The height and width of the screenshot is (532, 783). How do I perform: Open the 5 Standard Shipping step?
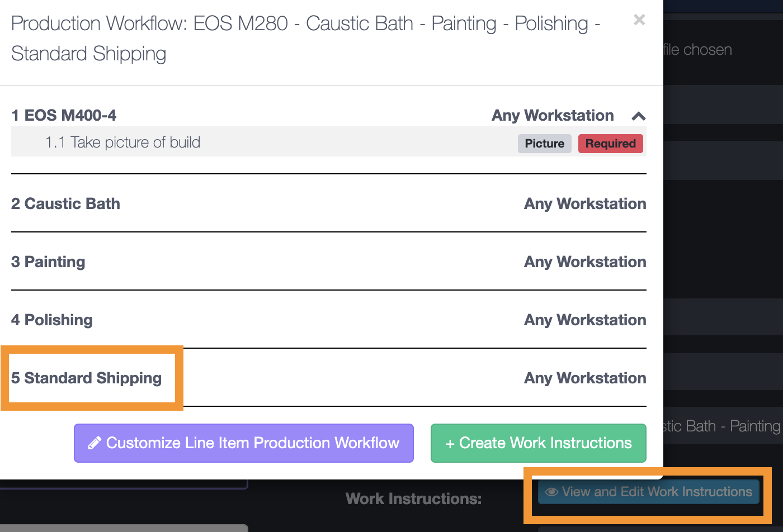point(86,378)
